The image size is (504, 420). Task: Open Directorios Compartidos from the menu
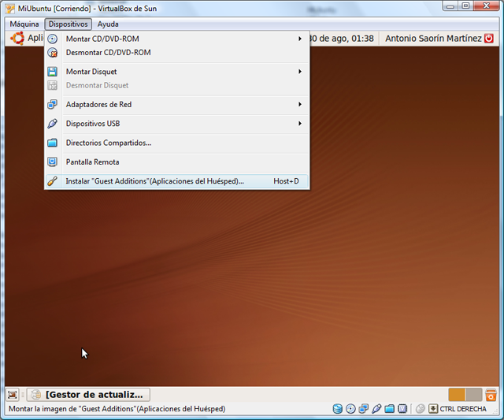pos(108,143)
